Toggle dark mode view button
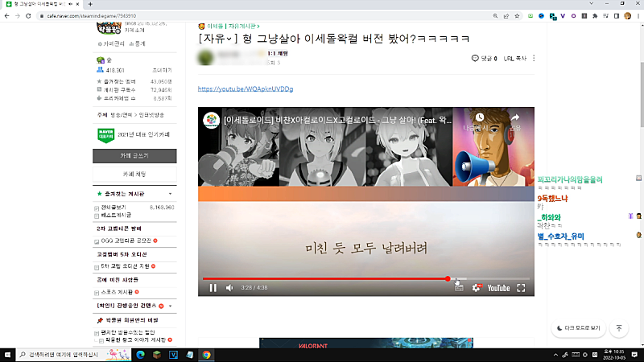 (578, 328)
